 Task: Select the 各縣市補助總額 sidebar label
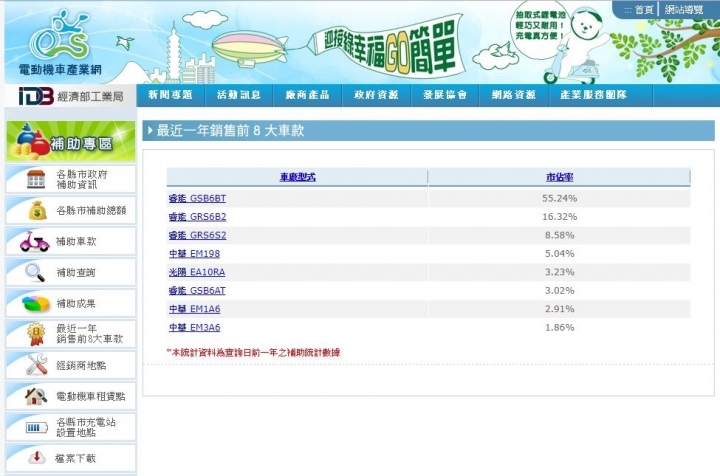tap(91, 211)
